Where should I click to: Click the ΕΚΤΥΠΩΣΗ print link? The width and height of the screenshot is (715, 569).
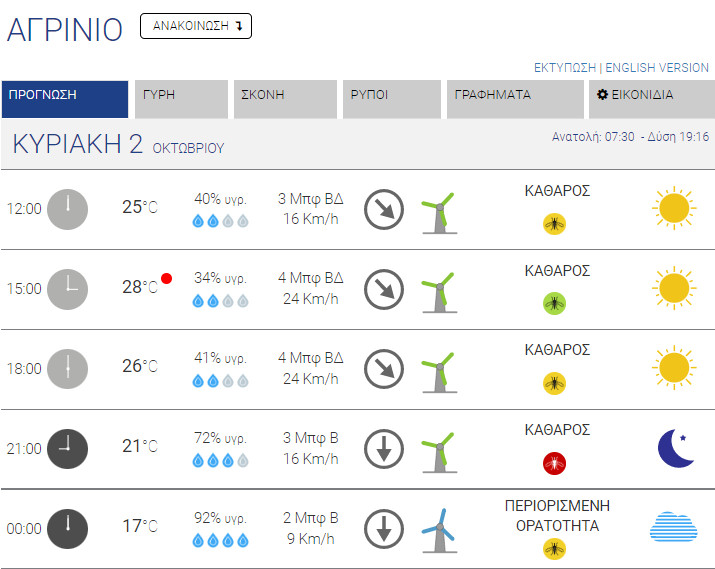564,68
